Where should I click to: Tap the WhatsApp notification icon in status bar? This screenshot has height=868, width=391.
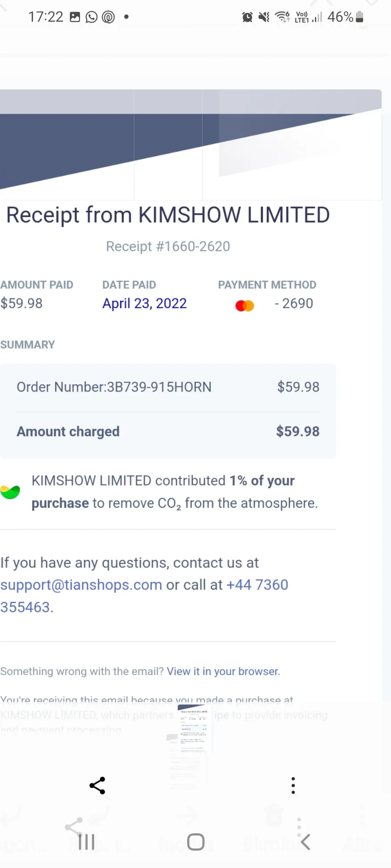pyautogui.click(x=91, y=17)
